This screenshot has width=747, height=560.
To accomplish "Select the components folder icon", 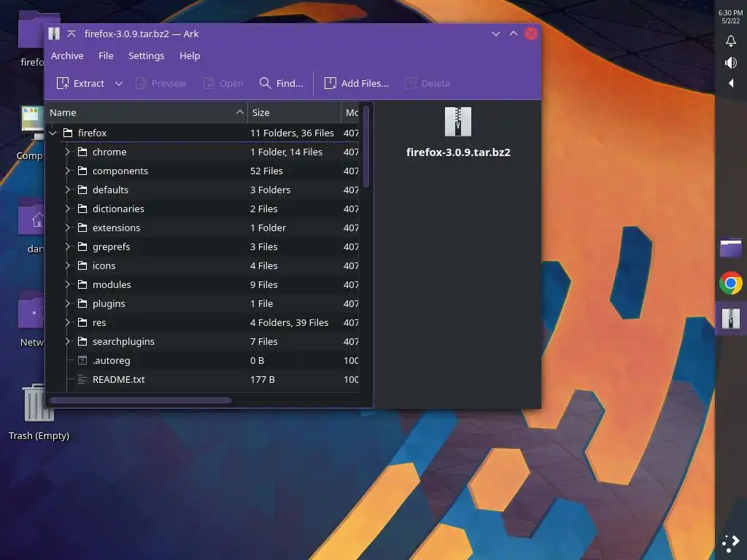I will tap(82, 171).
